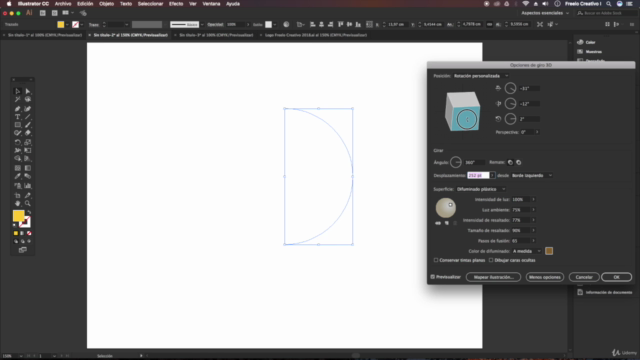Select the Zoom tool
Image resolution: width=640 pixels, height=360 pixels.
(28, 203)
